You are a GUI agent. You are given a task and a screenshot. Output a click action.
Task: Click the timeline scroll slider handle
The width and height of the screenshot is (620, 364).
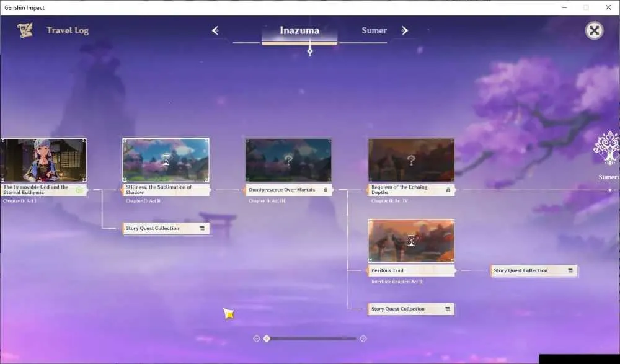pyautogui.click(x=267, y=339)
